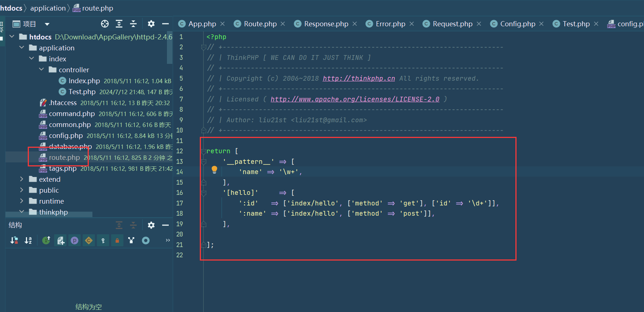Collapse the application folder
Screen dimensions: 644x312
(22, 47)
